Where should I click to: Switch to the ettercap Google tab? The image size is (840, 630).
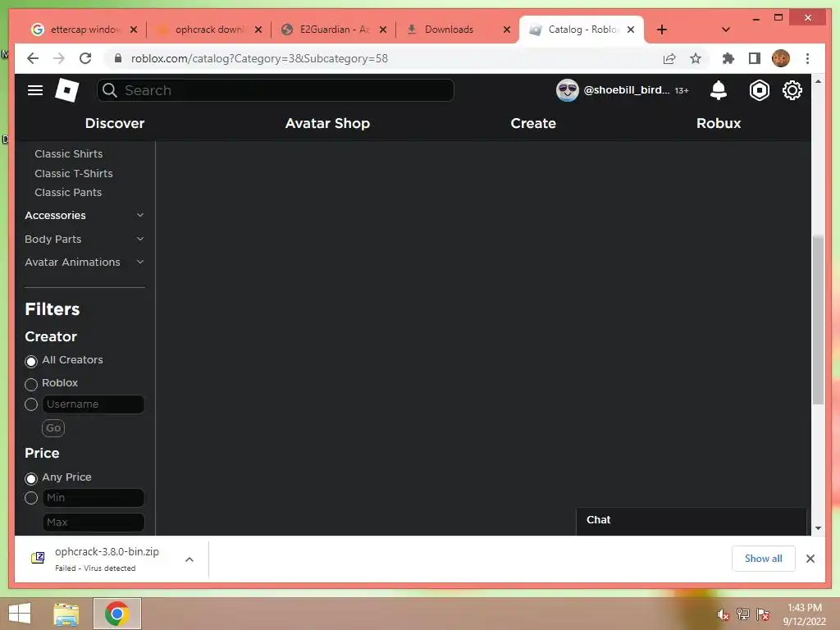[x=84, y=30]
